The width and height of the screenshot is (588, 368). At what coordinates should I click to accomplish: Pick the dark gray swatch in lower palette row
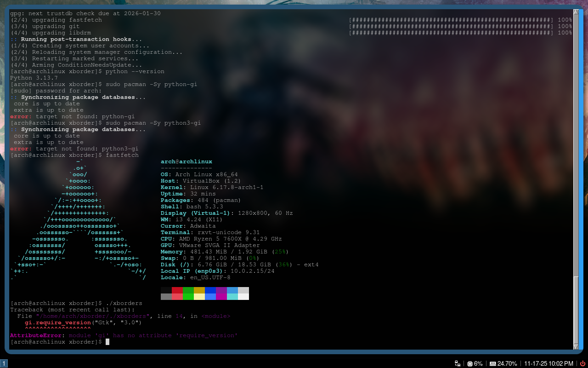(166, 297)
